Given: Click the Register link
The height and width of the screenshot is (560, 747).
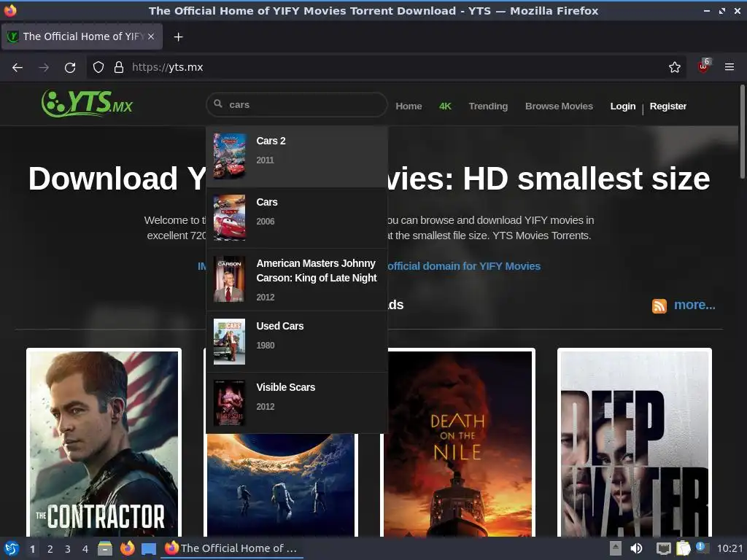Looking at the screenshot, I should point(668,106).
